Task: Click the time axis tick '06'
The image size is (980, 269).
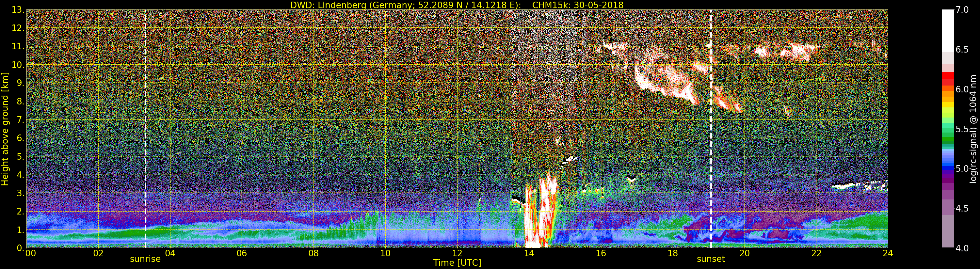Action: click(x=242, y=253)
